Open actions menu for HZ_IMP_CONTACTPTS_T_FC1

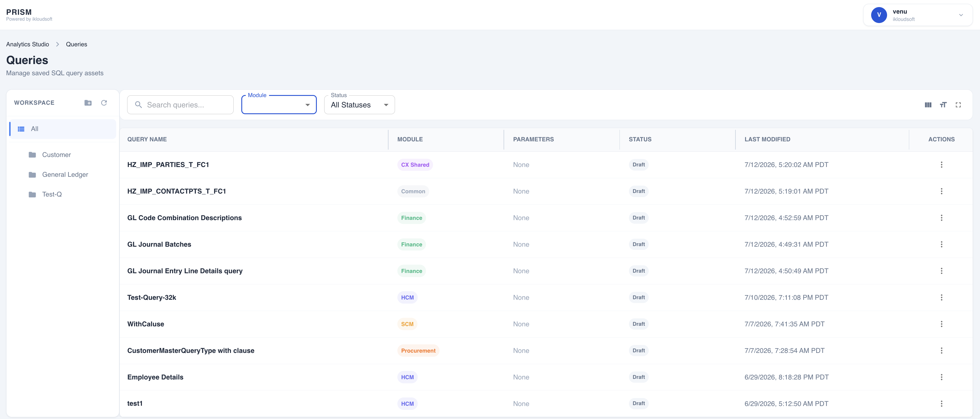point(942,192)
